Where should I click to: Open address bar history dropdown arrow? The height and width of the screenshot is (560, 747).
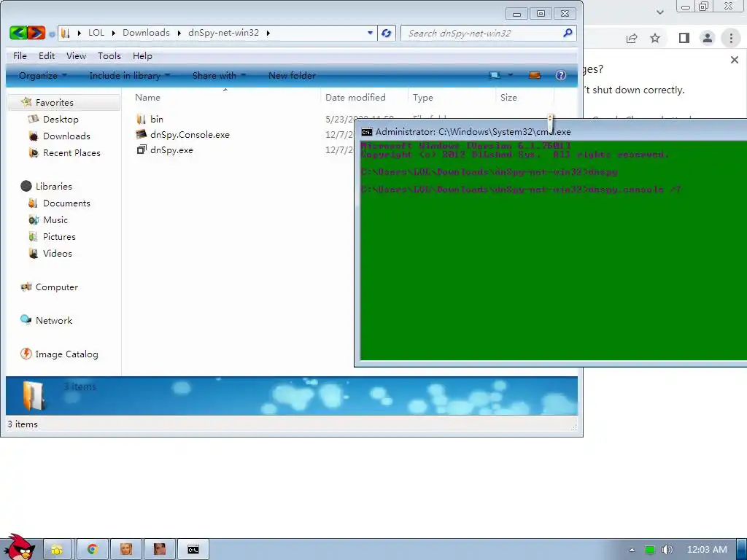370,34
